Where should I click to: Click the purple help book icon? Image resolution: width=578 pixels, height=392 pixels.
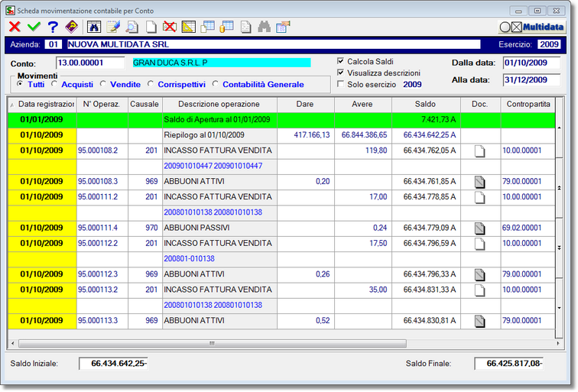(x=72, y=27)
